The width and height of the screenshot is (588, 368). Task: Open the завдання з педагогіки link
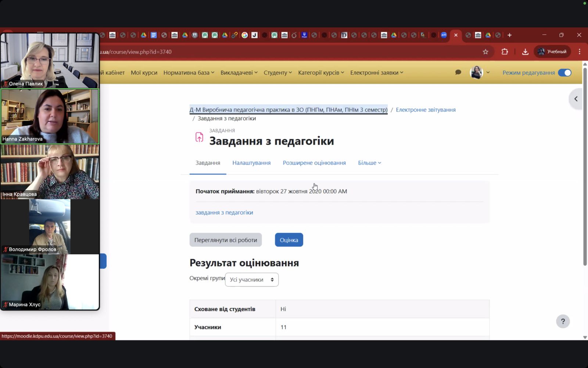[225, 212]
